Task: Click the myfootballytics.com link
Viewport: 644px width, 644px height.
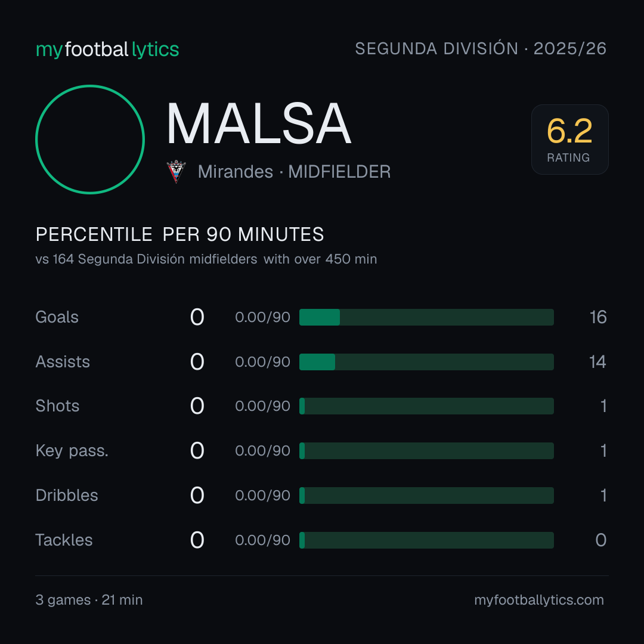Action: pyautogui.click(x=539, y=600)
